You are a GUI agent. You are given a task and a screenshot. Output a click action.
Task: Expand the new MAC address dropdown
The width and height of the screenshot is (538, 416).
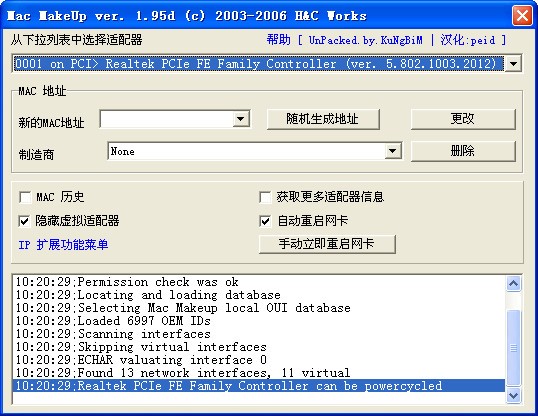coord(241,119)
